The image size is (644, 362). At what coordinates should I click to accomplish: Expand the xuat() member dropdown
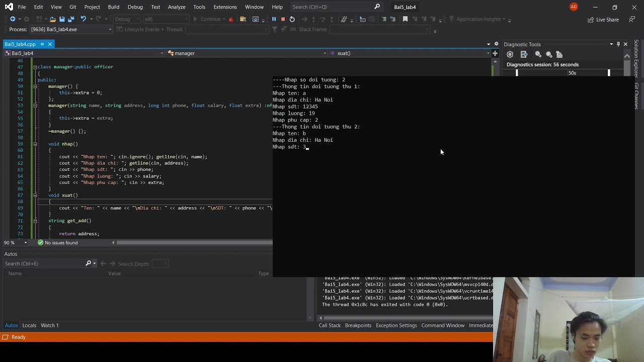tap(488, 53)
